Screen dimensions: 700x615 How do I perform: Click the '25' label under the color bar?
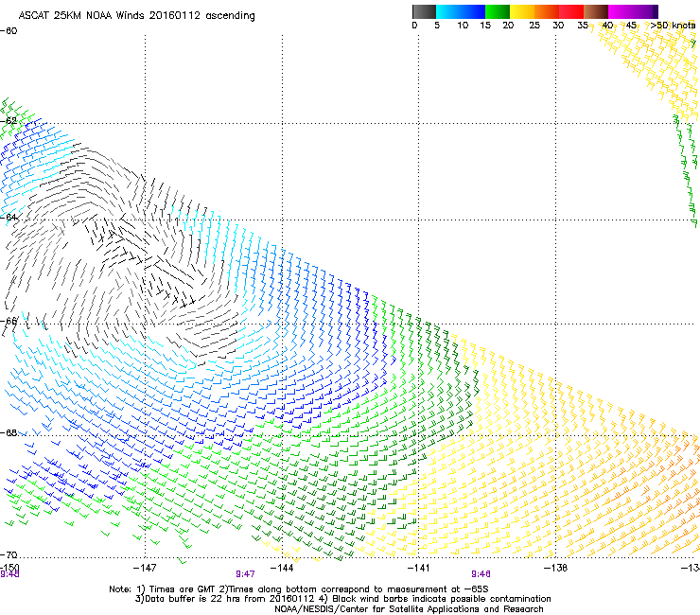click(x=534, y=26)
